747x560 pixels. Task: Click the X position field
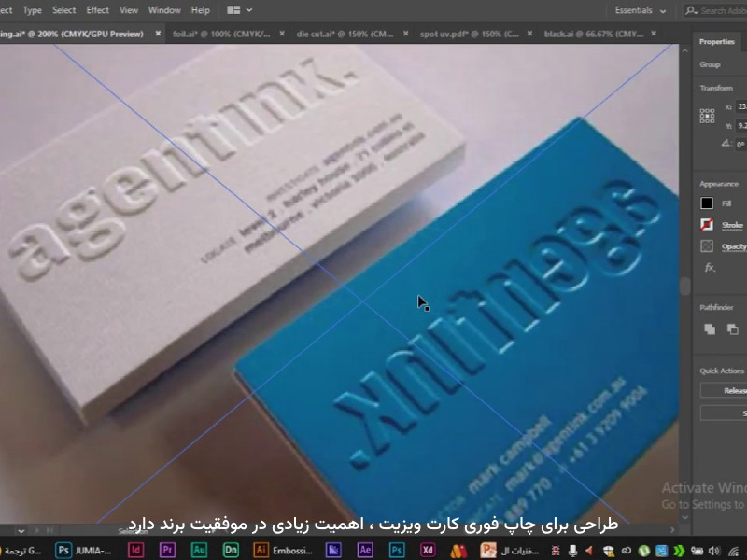pos(741,106)
